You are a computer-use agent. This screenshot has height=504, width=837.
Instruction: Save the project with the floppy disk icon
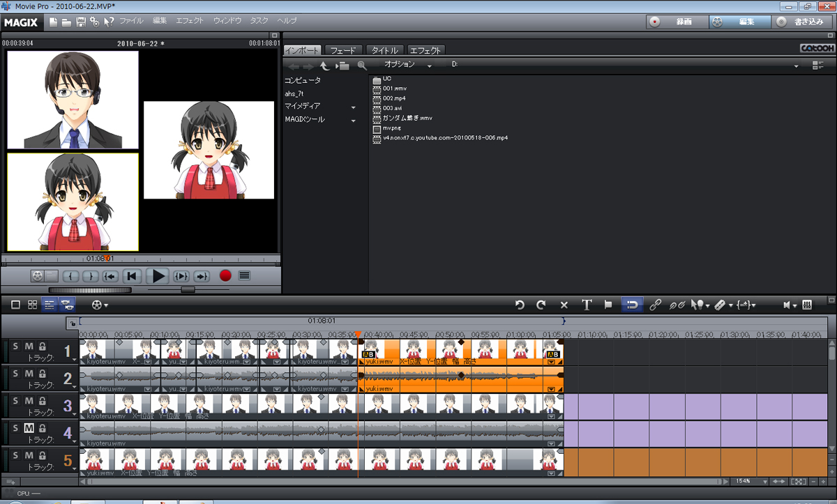click(x=81, y=22)
